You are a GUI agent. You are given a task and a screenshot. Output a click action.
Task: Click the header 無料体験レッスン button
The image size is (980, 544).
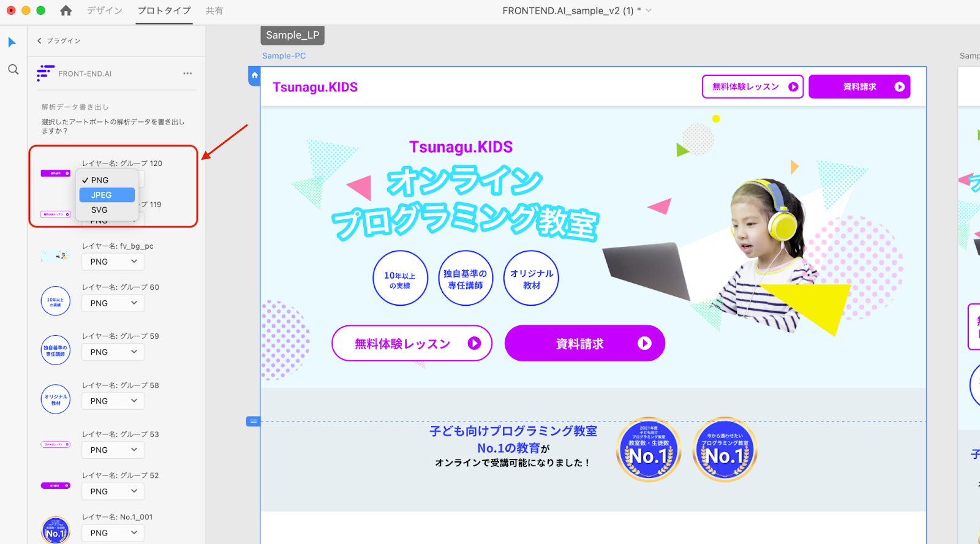click(753, 87)
